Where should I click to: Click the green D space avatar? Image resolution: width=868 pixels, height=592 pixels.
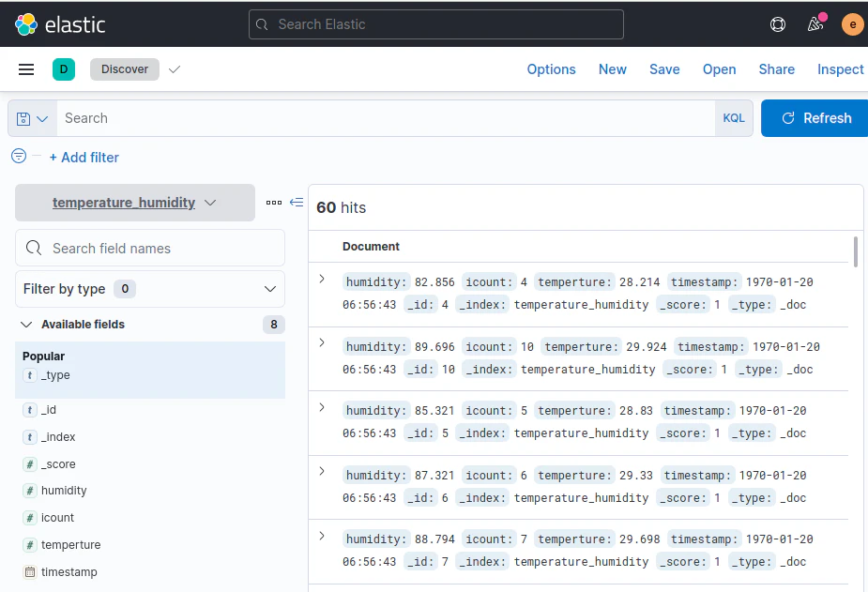pos(64,69)
